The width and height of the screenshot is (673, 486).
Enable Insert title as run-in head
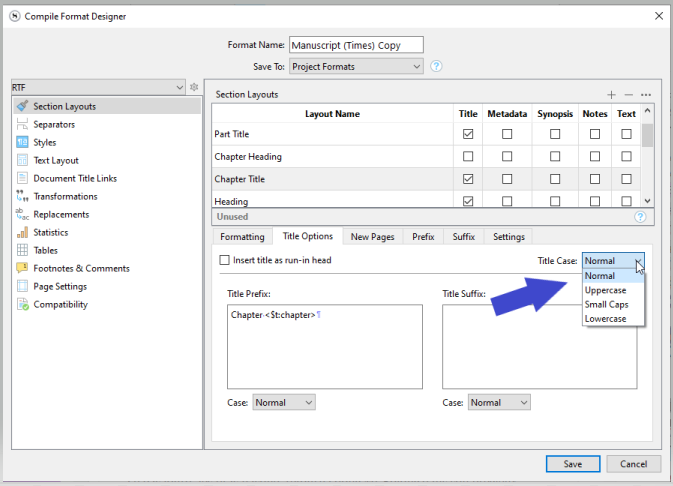pos(224,260)
